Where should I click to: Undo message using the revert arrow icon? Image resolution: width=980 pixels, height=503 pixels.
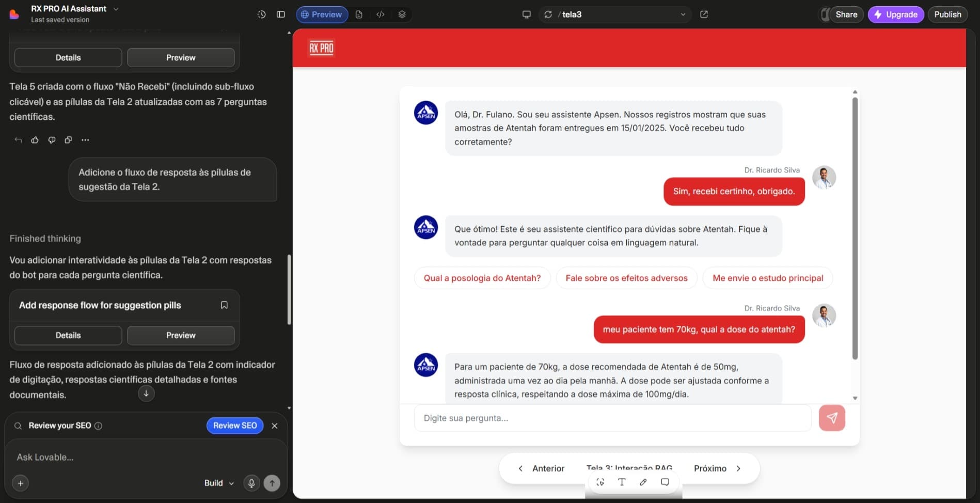(x=18, y=140)
